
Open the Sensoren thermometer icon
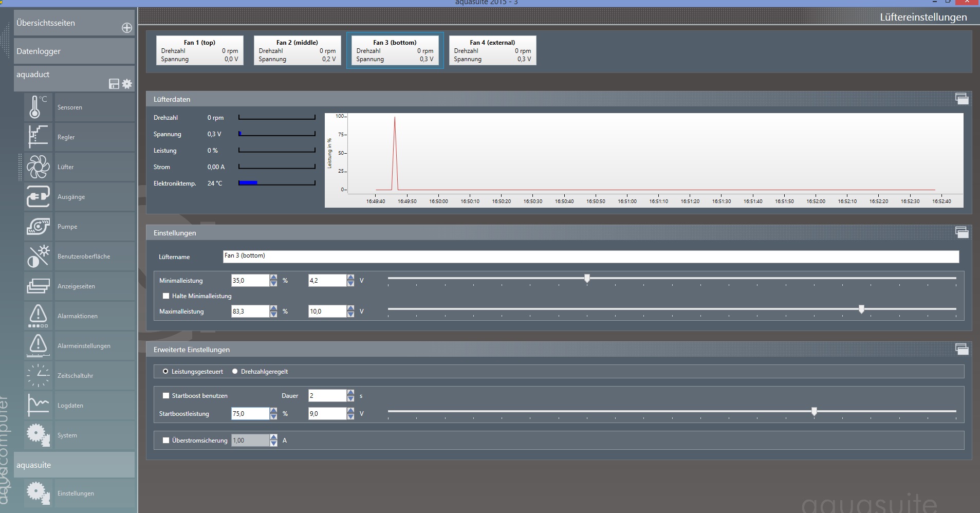coord(38,107)
